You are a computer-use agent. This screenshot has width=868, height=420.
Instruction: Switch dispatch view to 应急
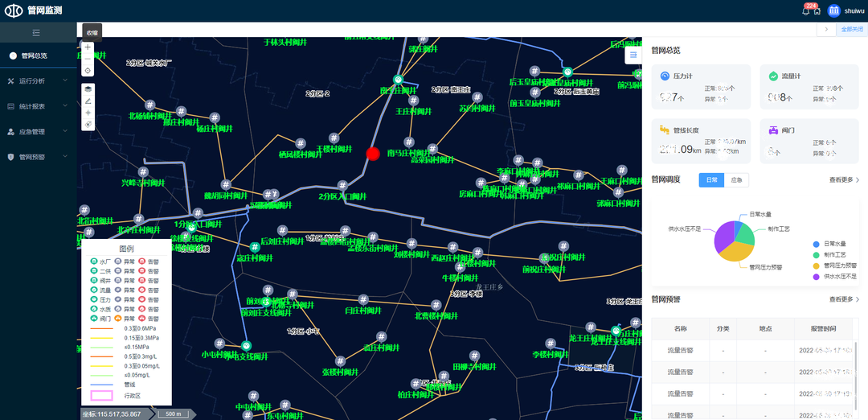pyautogui.click(x=735, y=180)
